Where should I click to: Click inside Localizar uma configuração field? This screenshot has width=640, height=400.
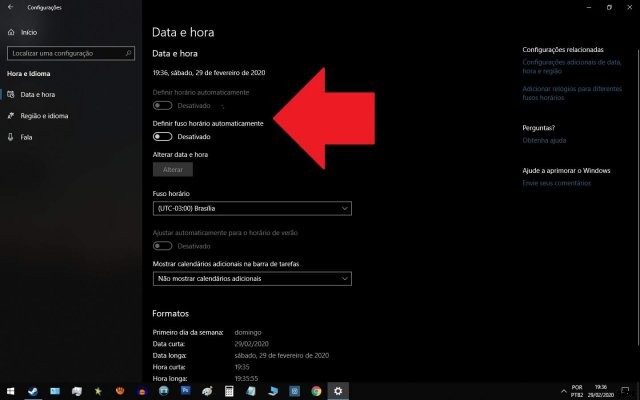click(x=65, y=53)
